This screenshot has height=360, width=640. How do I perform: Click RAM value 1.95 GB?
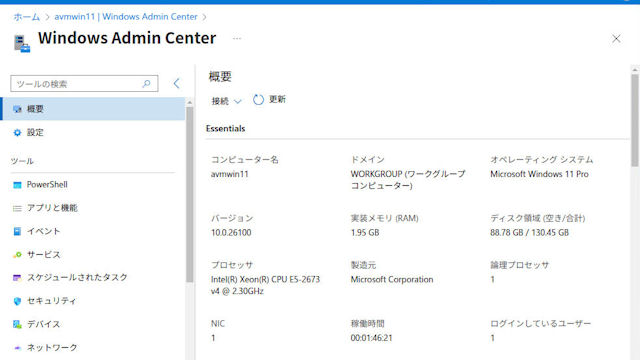pyautogui.click(x=364, y=233)
